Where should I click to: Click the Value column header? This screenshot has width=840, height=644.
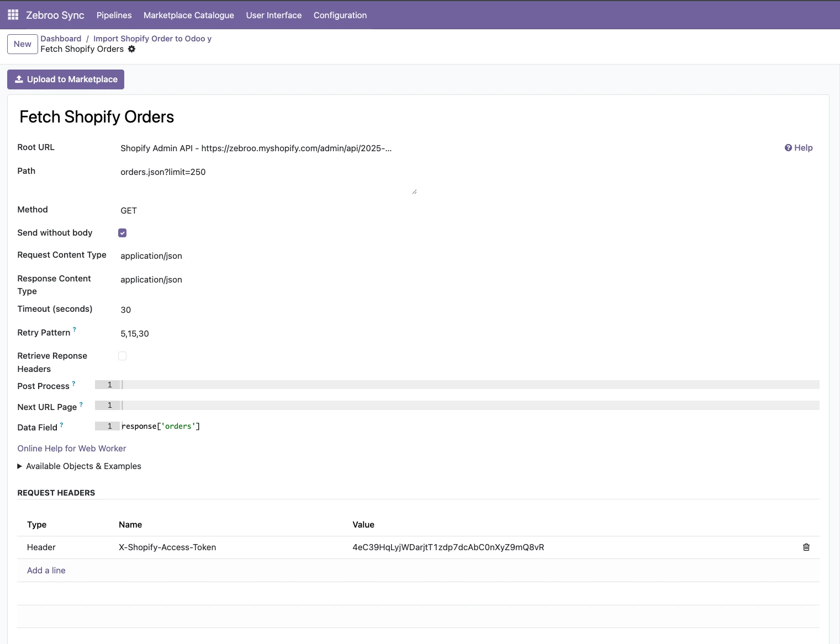(363, 525)
